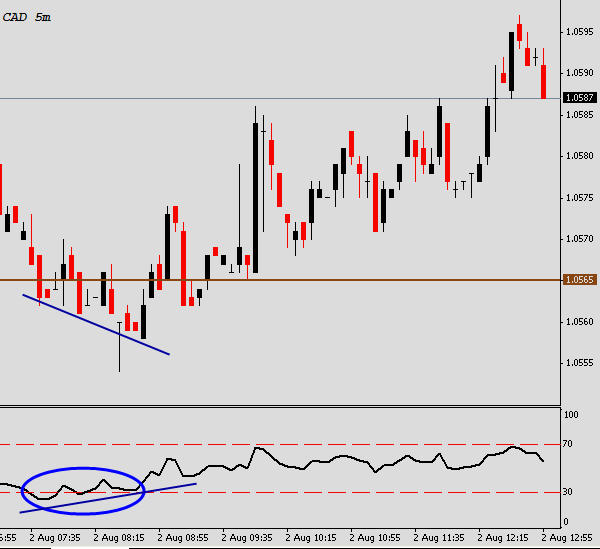The height and width of the screenshot is (549, 600).
Task: Click the 2 Aug 08:15 time label
Action: (119, 538)
